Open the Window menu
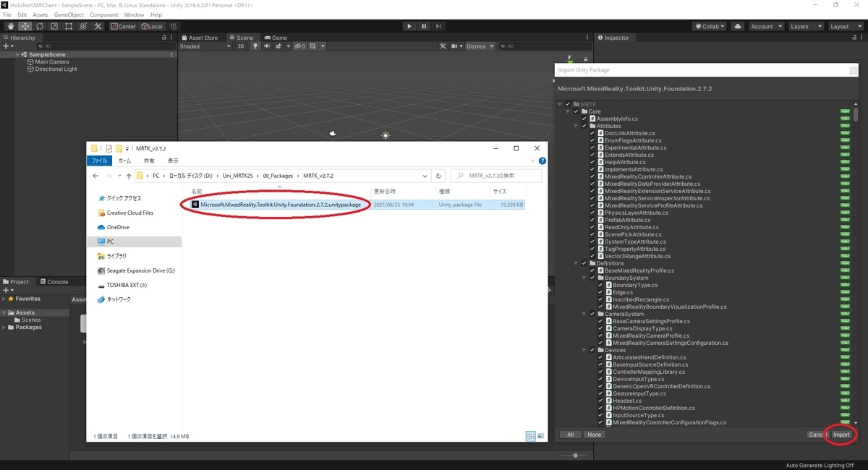The image size is (868, 470). (134, 14)
